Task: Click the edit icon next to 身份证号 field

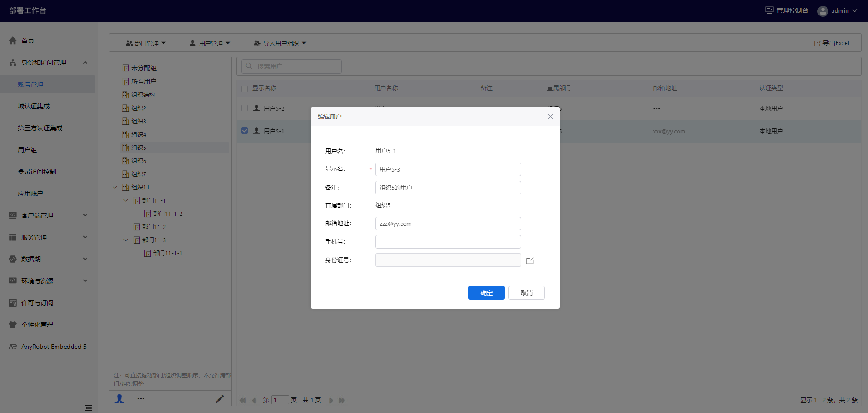Action: pyautogui.click(x=530, y=261)
